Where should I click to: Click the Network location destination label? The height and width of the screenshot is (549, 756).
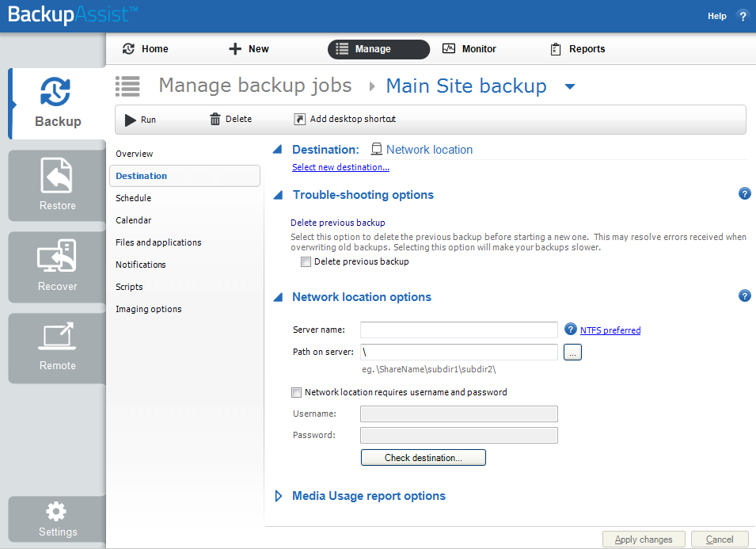tap(429, 150)
